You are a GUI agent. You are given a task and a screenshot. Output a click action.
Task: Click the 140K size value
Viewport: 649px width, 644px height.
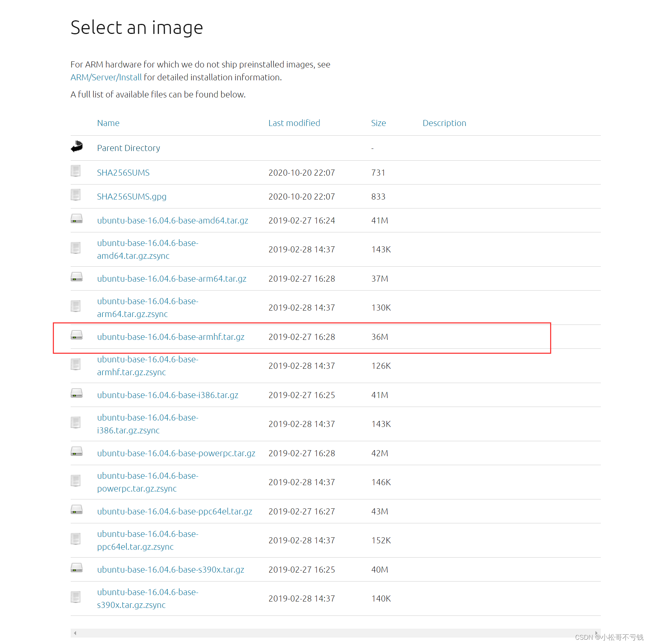tap(381, 599)
